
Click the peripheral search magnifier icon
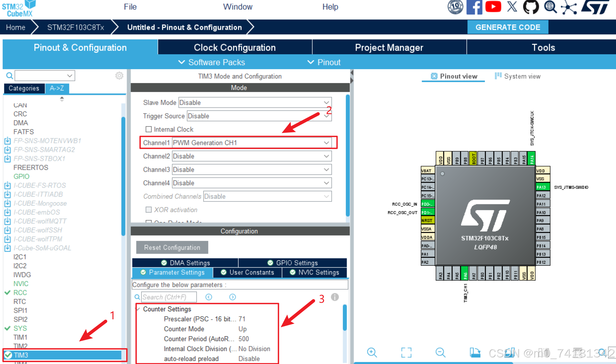click(10, 76)
